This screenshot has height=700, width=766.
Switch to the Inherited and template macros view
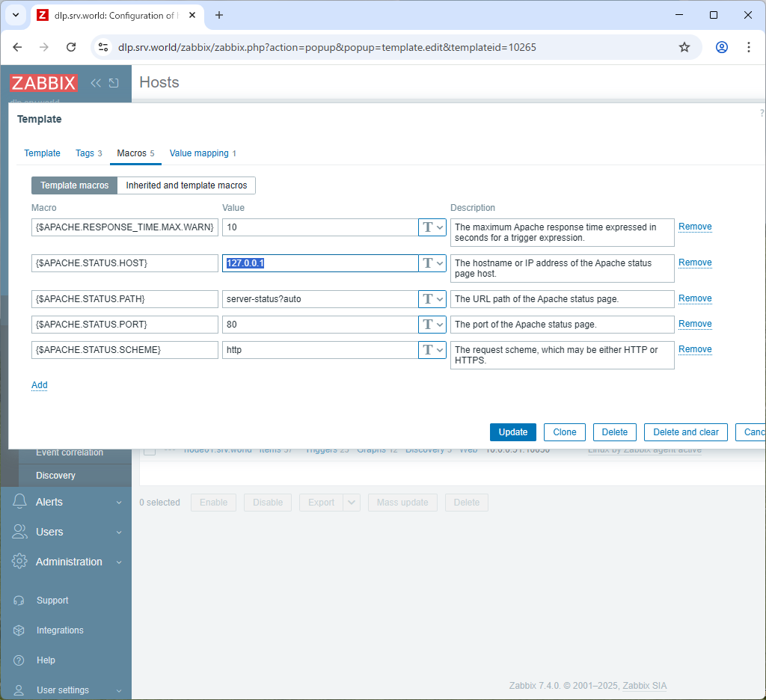186,185
